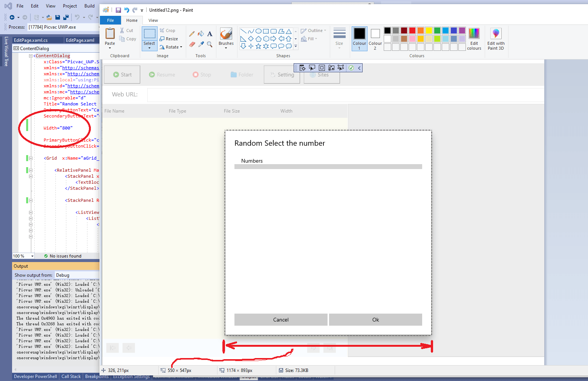This screenshot has width=588, height=381.
Task: Select the Colour picker eyedropper tool
Action: point(201,44)
